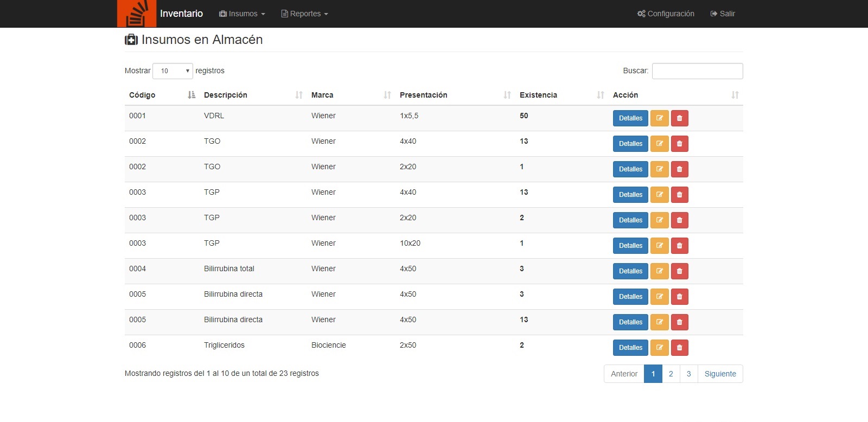Delete the TGP 10x20 row

[680, 246]
